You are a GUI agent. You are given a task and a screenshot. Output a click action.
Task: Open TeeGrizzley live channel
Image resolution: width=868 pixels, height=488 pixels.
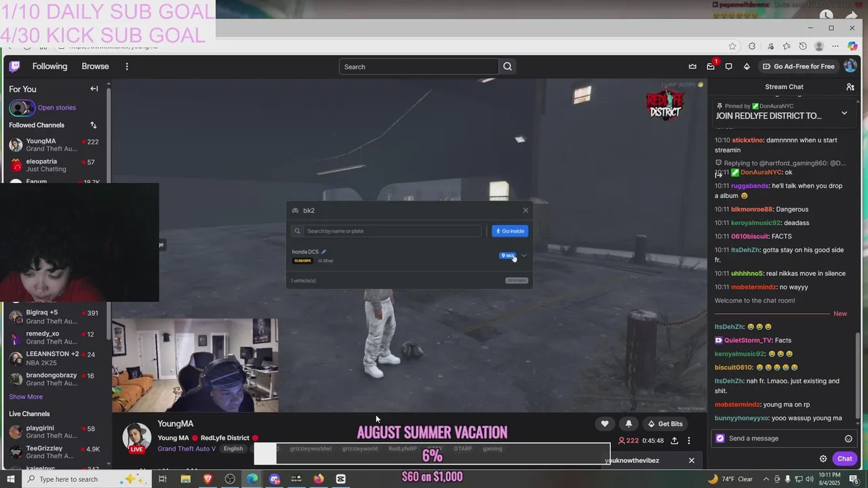[x=54, y=452]
